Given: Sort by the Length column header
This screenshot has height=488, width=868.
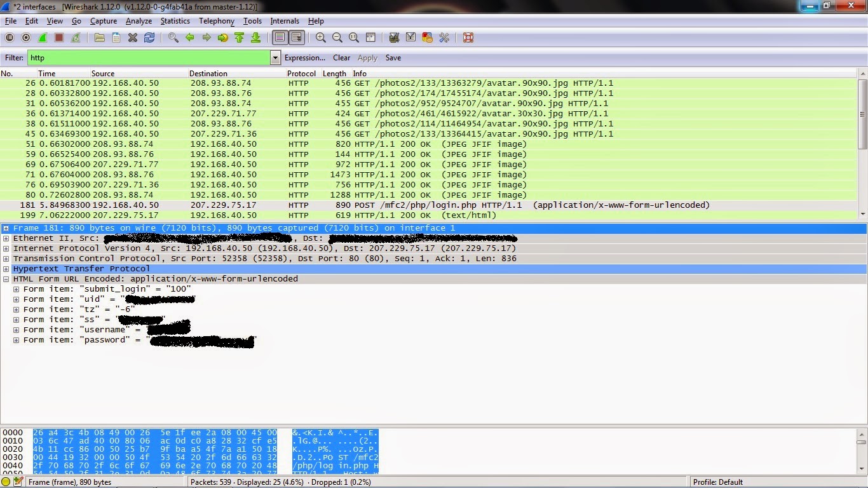Looking at the screenshot, I should tap(334, 74).
